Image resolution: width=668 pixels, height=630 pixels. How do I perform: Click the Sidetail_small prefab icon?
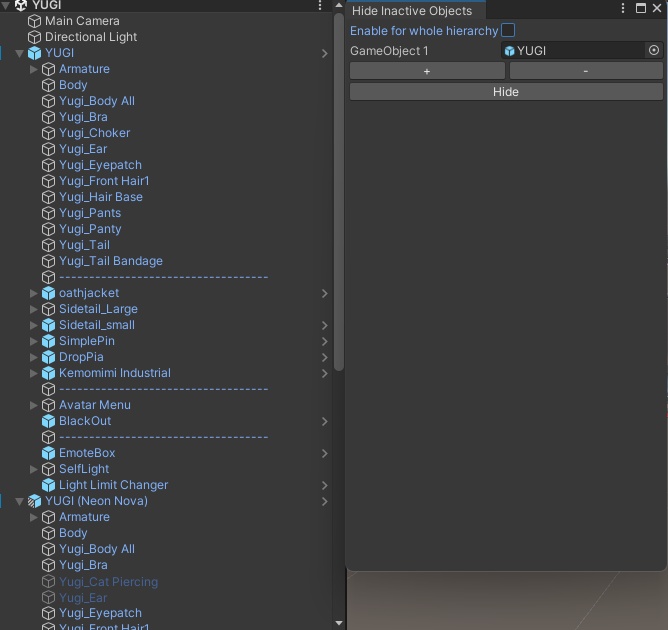click(x=48, y=325)
